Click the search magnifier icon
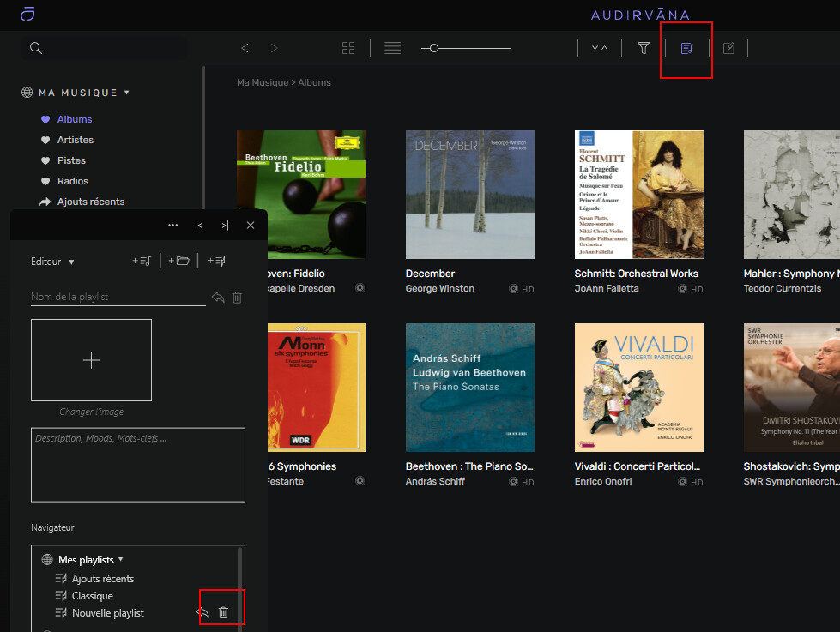The image size is (840, 632). click(x=36, y=48)
